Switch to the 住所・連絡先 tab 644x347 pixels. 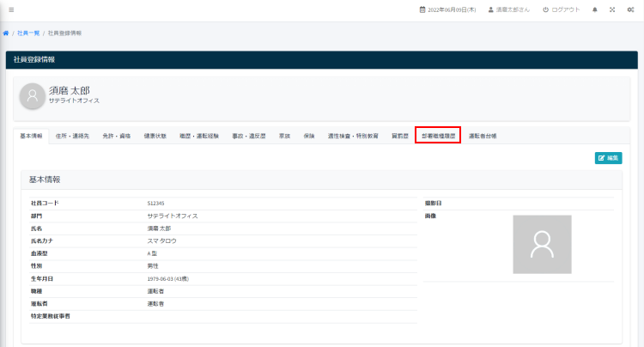[x=72, y=136]
